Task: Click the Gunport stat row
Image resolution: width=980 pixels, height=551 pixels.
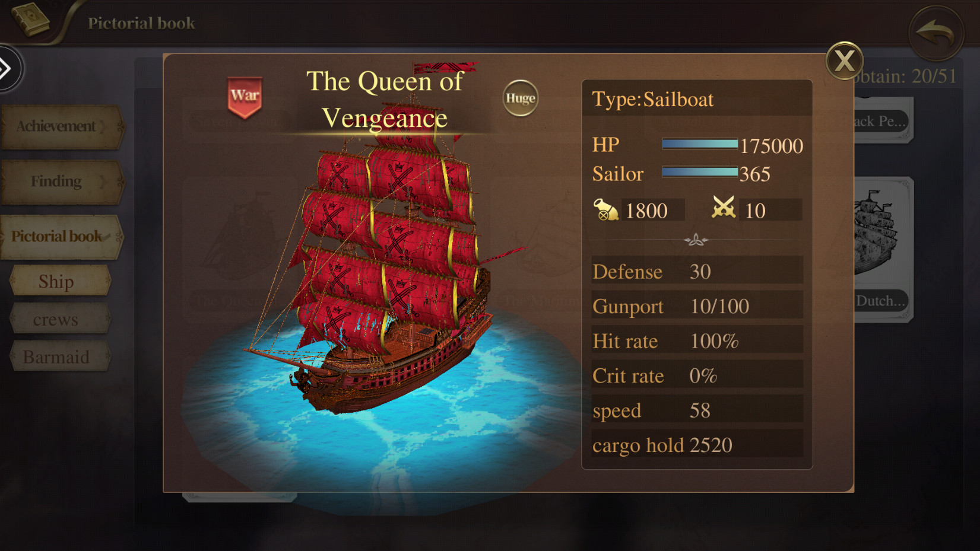Action: 697,306
